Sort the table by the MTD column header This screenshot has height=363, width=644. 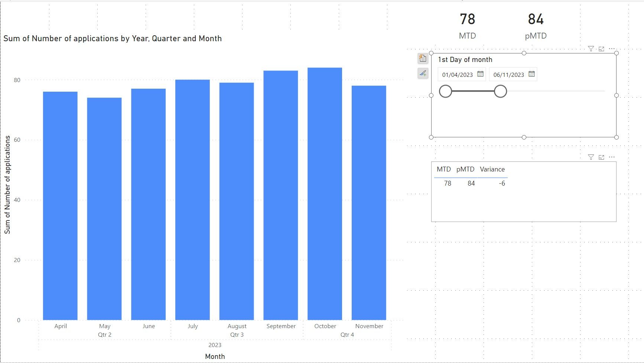[x=443, y=169]
